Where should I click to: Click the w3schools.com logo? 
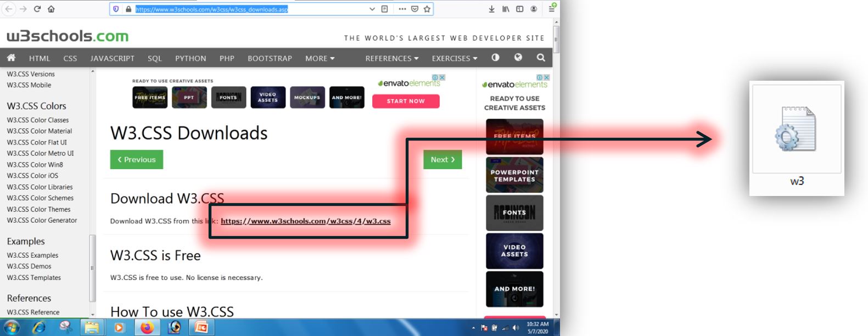point(68,36)
